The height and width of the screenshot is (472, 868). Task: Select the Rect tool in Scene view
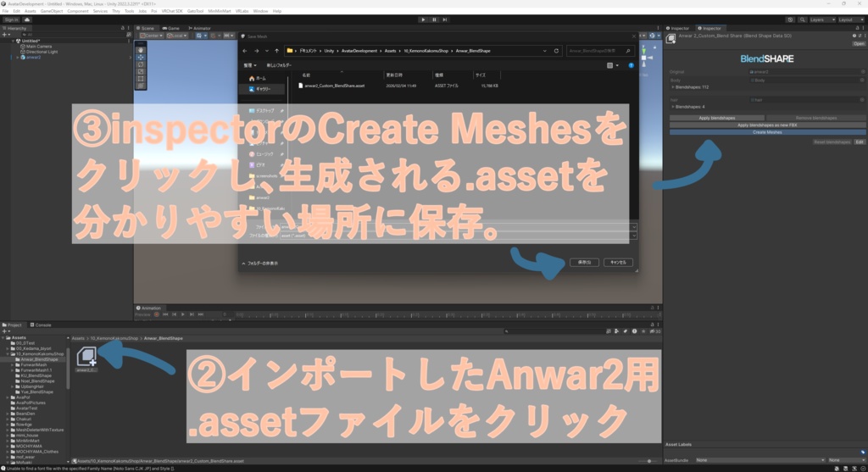[x=141, y=79]
